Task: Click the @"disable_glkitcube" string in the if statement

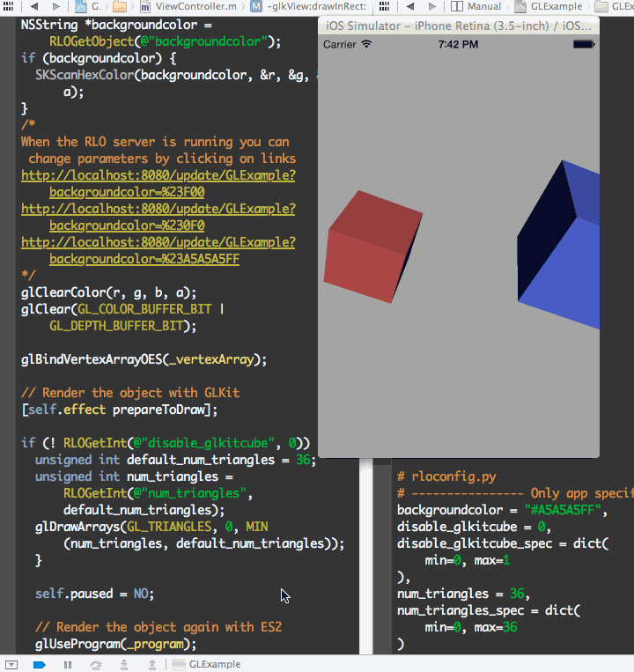Action: [x=204, y=443]
